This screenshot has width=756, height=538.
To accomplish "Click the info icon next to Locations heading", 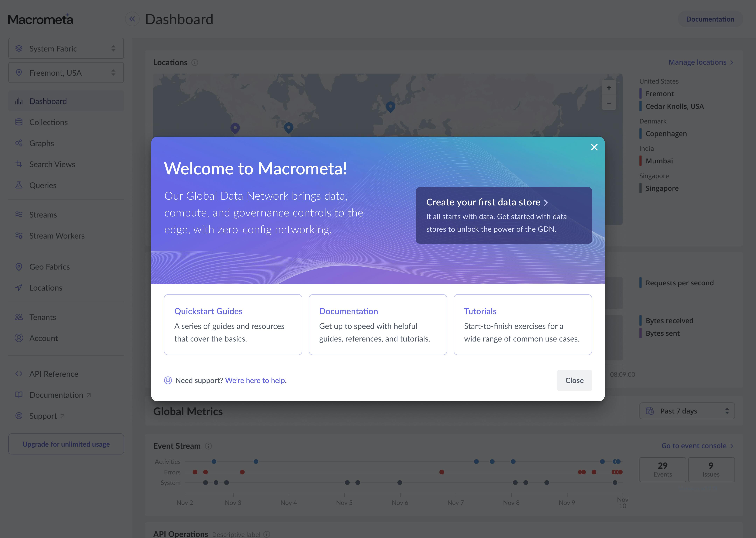I will click(x=195, y=62).
